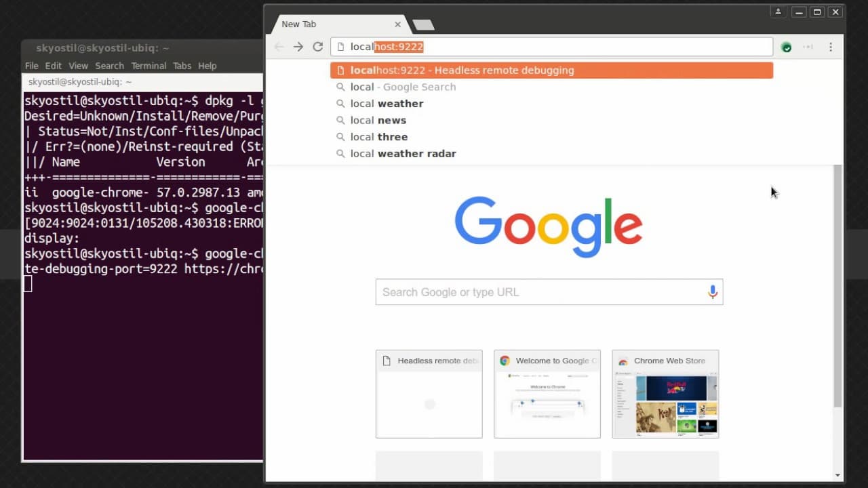The image size is (868, 488).
Task: Click the green checkmark extension icon
Action: pos(787,47)
